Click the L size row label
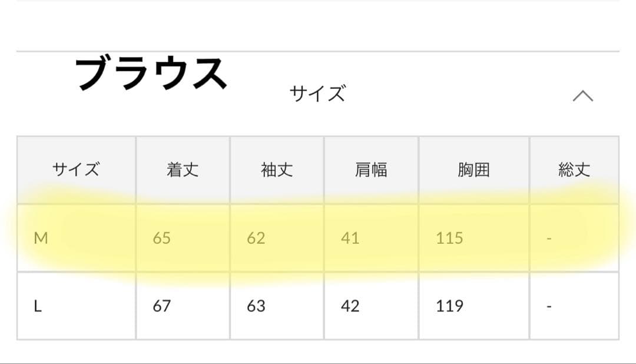This screenshot has width=636, height=364. [38, 306]
